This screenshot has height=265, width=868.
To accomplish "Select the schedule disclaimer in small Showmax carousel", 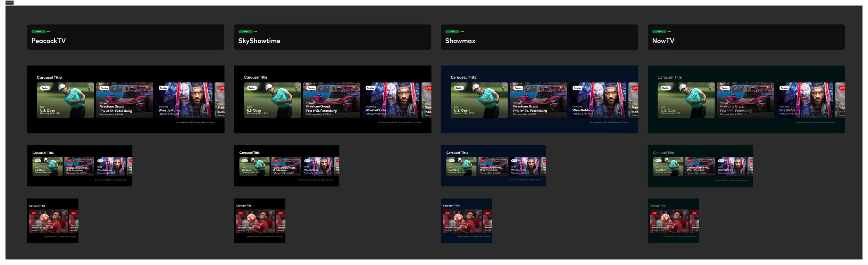I will tap(474, 236).
